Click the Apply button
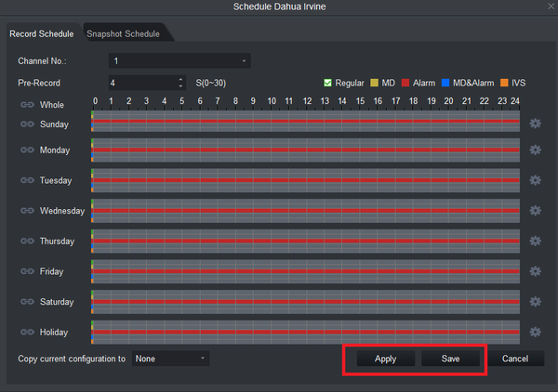Screen dimensions: 558x392 [x=385, y=359]
